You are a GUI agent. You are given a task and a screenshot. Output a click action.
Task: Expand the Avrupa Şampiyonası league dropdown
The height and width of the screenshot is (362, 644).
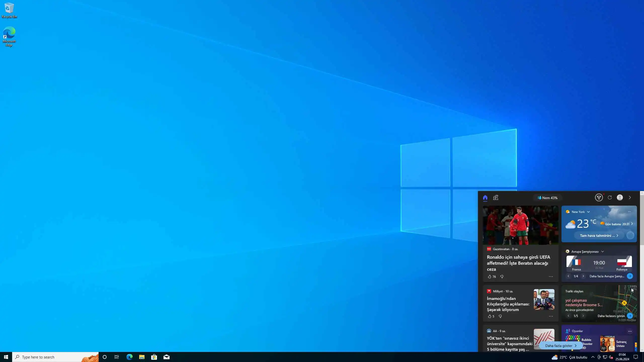[x=602, y=252]
